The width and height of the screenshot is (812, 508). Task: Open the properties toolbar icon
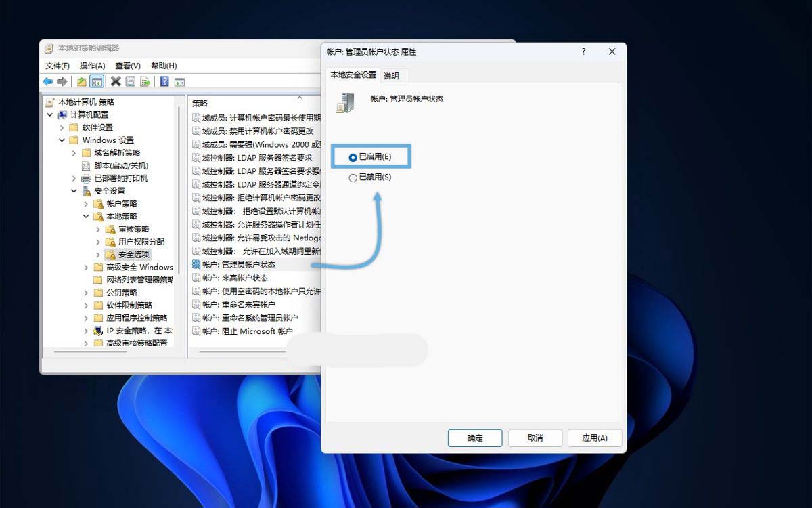tap(130, 81)
